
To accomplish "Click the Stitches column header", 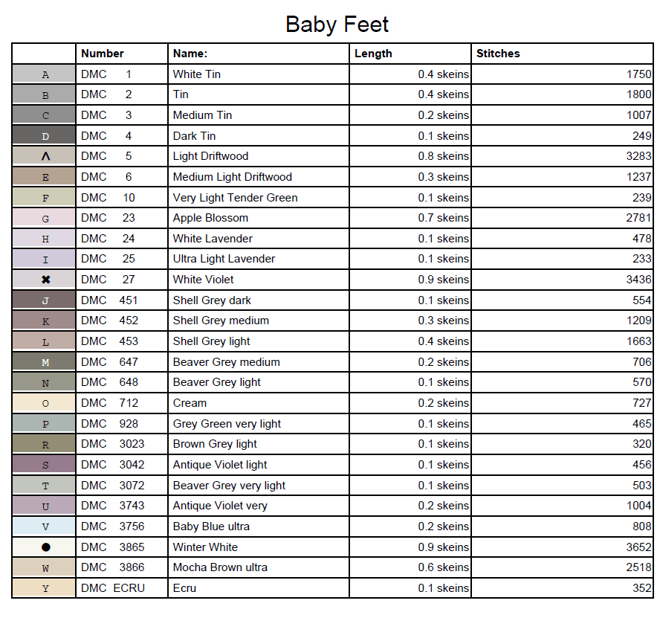I will 498,54.
